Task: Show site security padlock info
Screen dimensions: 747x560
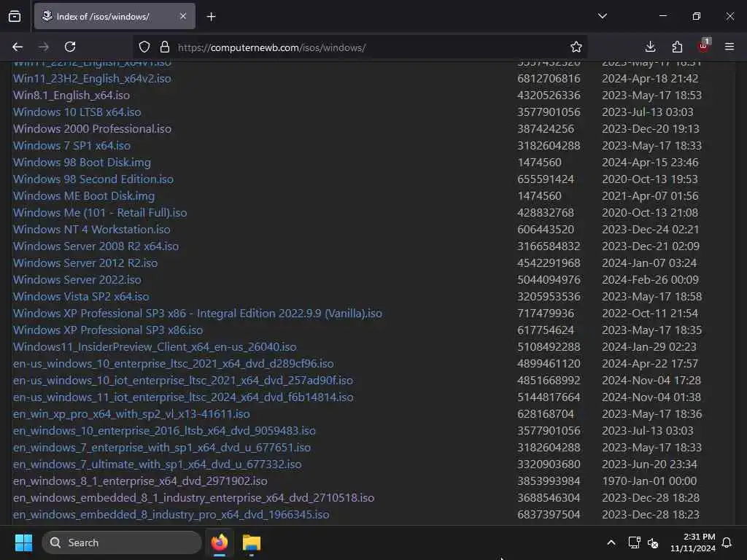Action: tap(165, 47)
